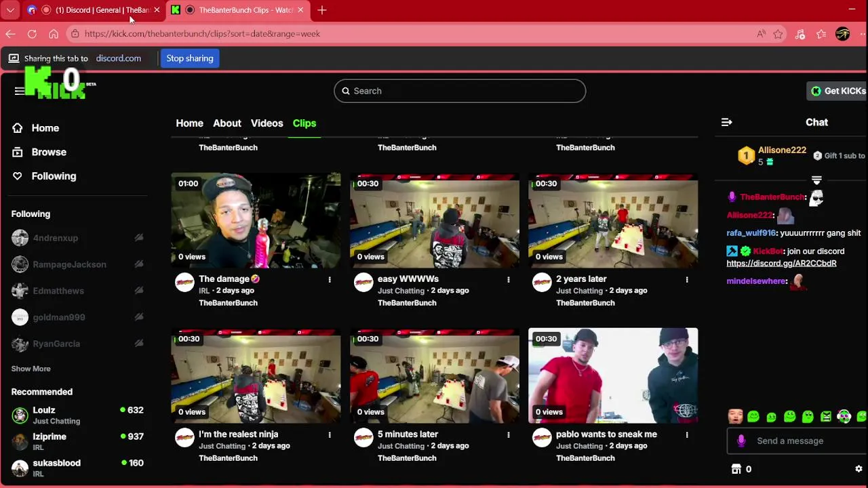Click Allisone222 top gifter name
The height and width of the screenshot is (488, 868).
point(782,150)
